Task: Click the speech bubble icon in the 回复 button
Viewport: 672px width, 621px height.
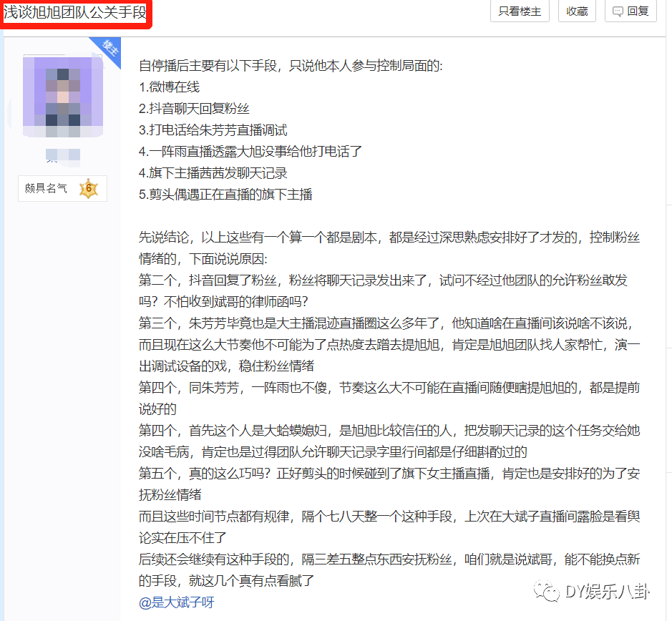Action: click(618, 11)
